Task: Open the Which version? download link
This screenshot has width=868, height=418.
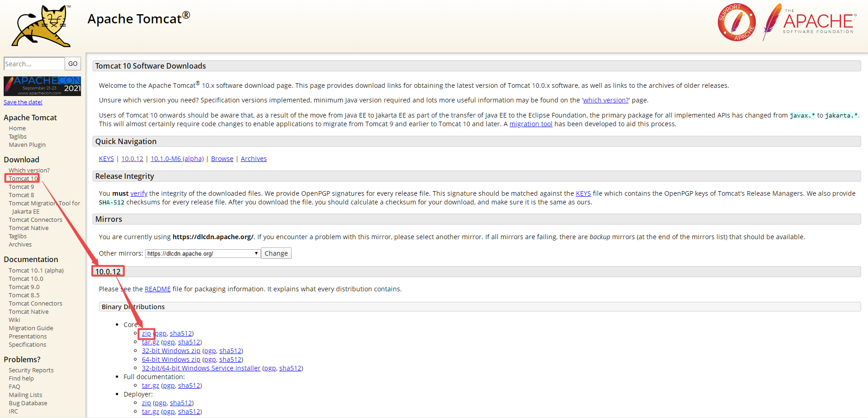Action: [x=29, y=171]
